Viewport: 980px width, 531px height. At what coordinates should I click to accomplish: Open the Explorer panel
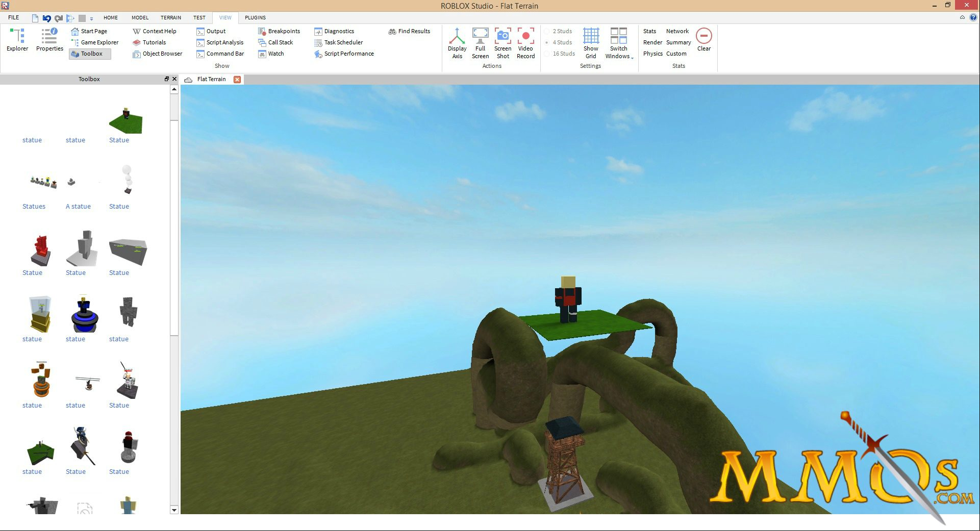pyautogui.click(x=17, y=39)
